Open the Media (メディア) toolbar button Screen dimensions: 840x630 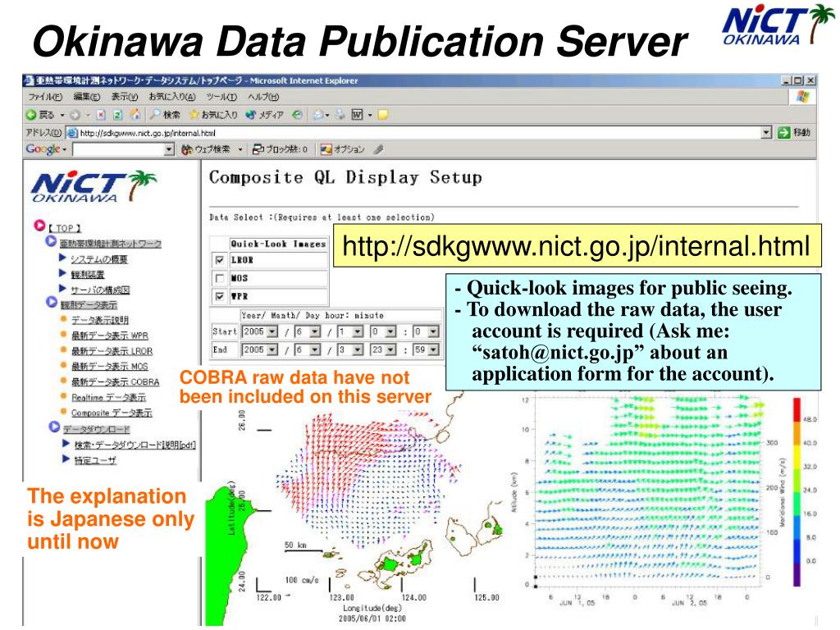[x=265, y=115]
